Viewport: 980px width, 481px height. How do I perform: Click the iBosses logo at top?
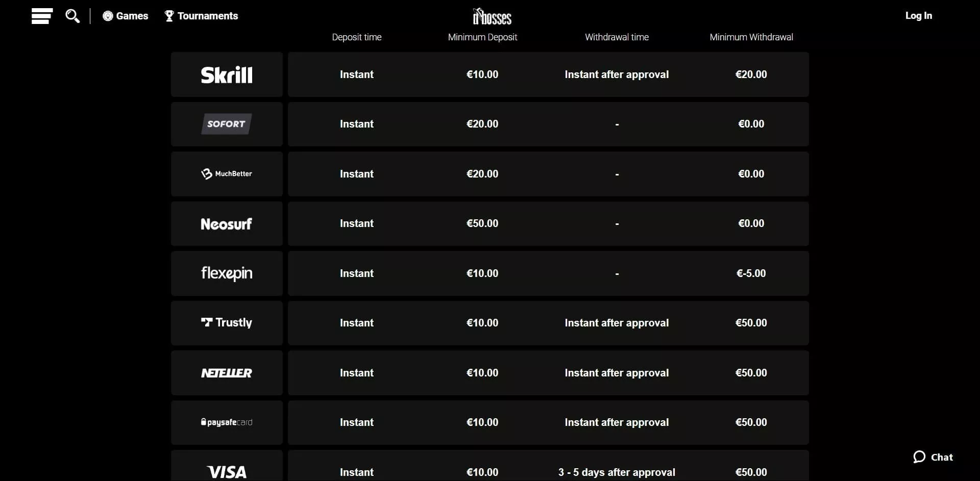pos(492,17)
